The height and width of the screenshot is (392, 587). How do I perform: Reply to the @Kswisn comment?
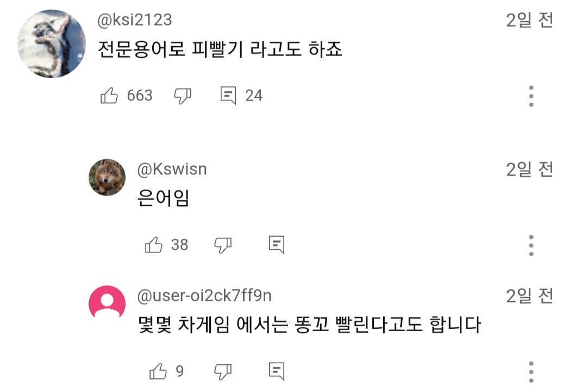pyautogui.click(x=277, y=245)
